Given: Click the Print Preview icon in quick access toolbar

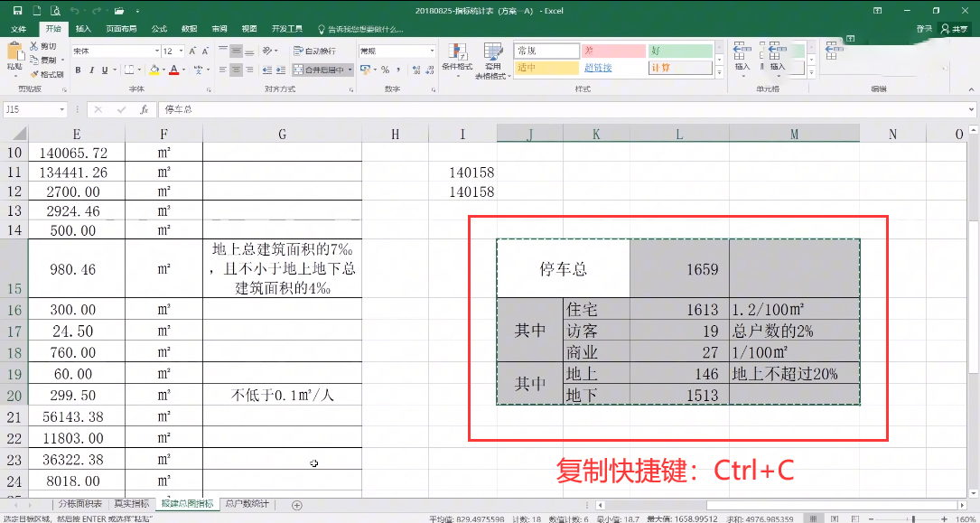Looking at the screenshot, I should pos(54,11).
